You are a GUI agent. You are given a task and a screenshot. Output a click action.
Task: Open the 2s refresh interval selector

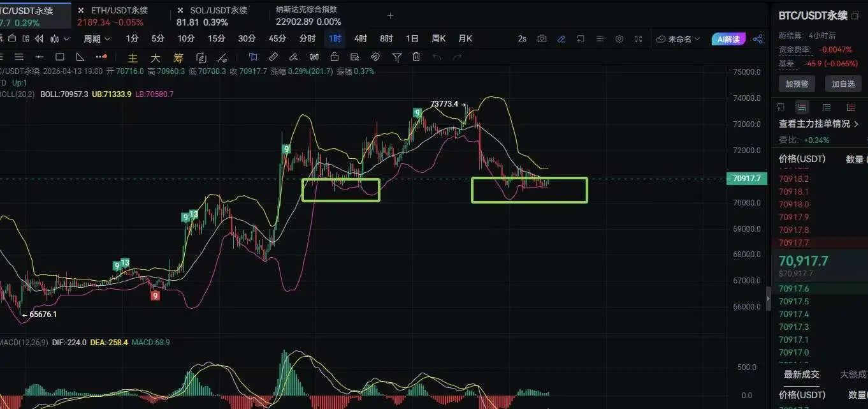click(522, 39)
